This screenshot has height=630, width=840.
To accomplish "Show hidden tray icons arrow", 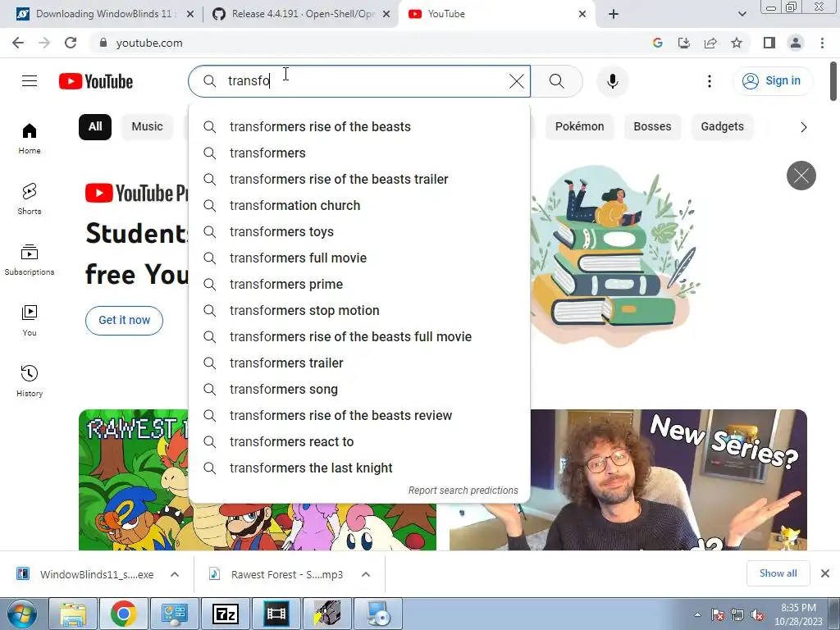I will pyautogui.click(x=697, y=615).
